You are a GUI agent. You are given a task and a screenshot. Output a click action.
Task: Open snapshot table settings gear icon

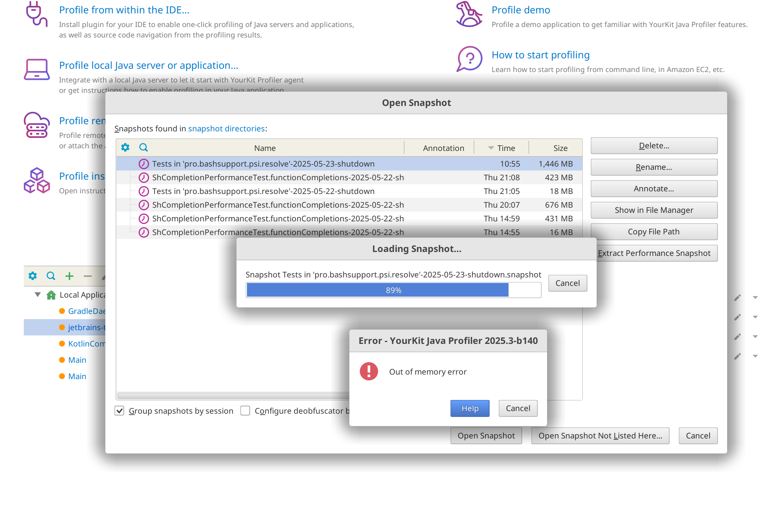(125, 147)
